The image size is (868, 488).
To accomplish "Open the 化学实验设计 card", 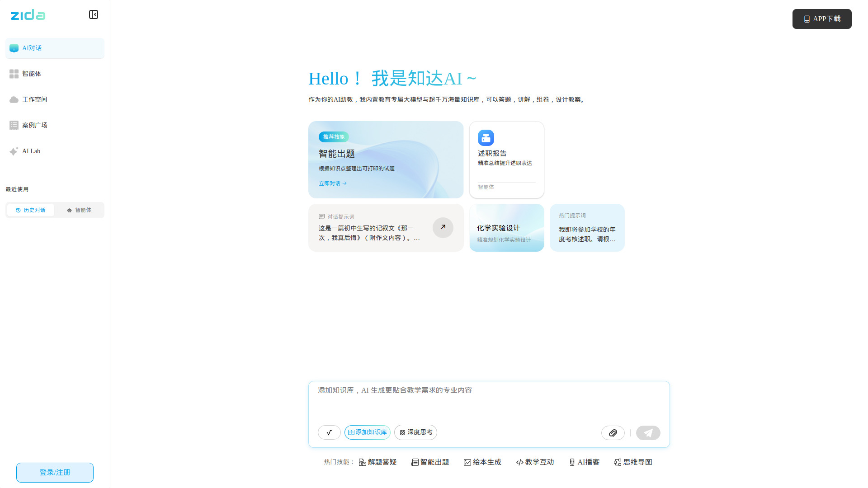I will pyautogui.click(x=507, y=228).
